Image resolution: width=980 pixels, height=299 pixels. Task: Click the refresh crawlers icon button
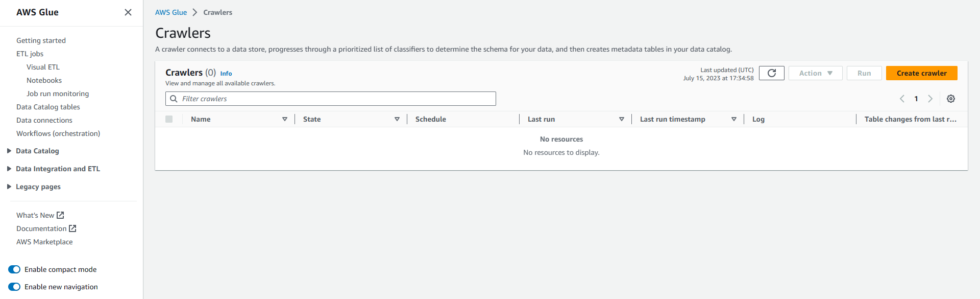(x=771, y=73)
